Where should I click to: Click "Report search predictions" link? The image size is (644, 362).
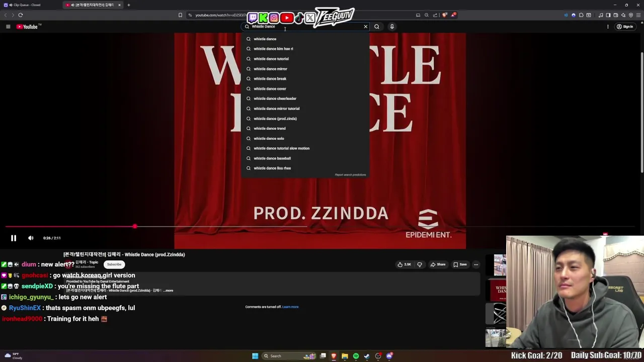point(350,175)
